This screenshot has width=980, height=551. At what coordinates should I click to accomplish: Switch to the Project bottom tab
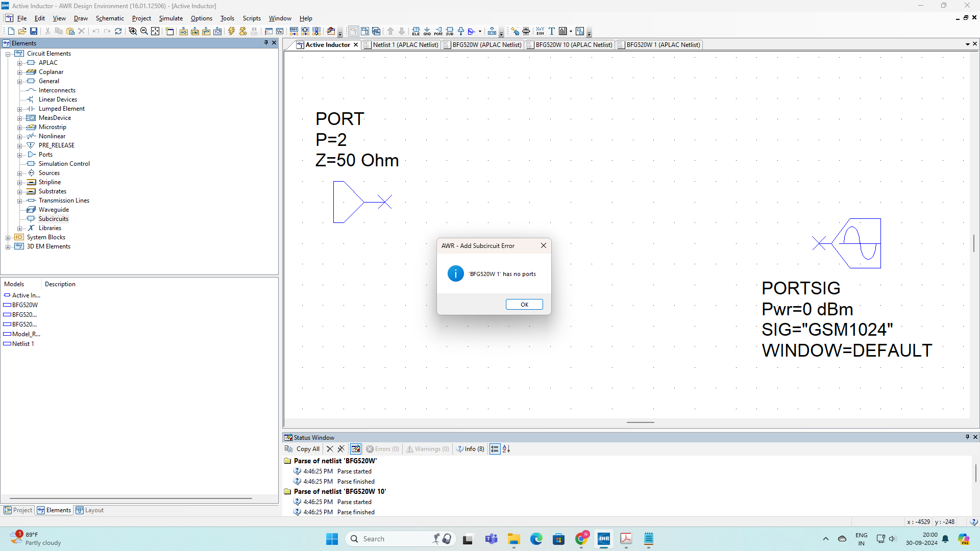18,510
